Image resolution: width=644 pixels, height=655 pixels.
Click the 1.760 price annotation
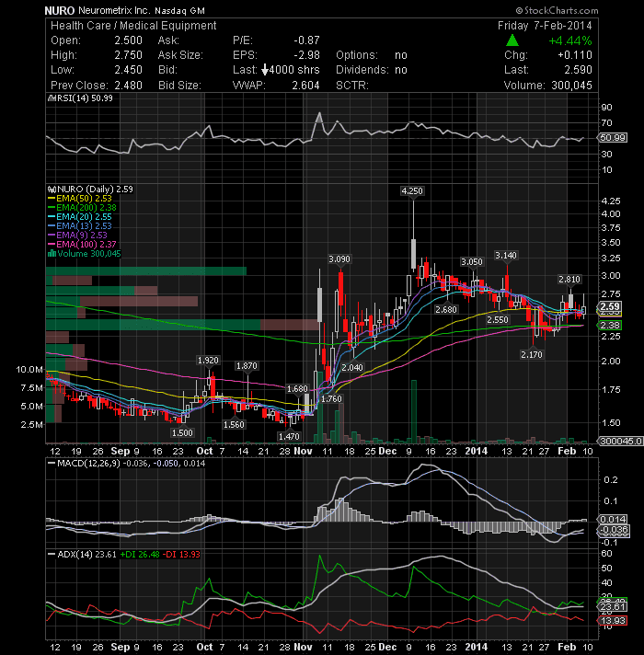(331, 399)
